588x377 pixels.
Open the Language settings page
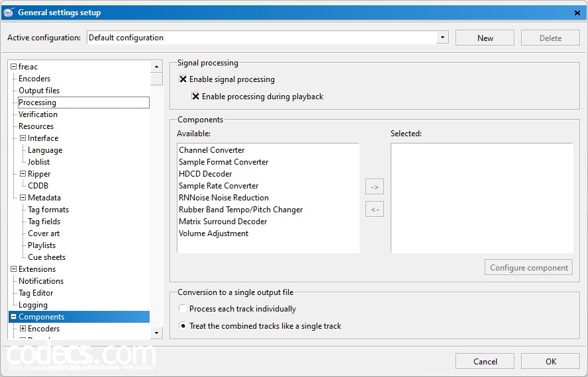[x=45, y=150]
